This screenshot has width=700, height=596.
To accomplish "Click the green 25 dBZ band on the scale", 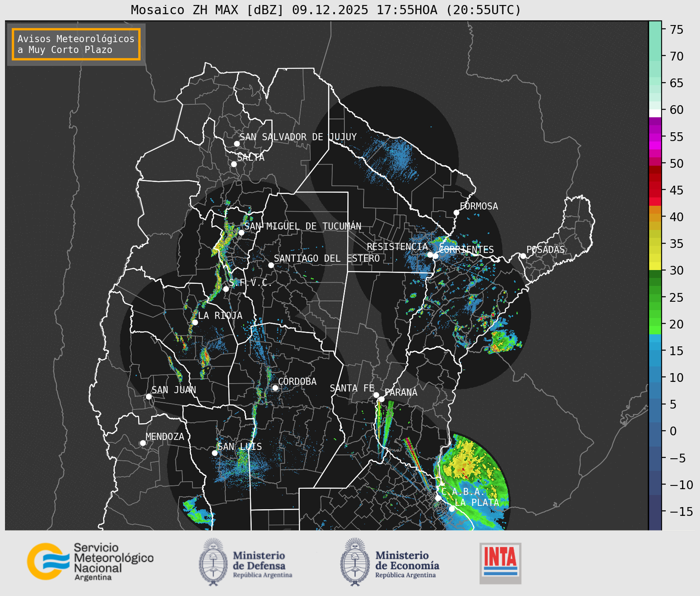I will (655, 298).
